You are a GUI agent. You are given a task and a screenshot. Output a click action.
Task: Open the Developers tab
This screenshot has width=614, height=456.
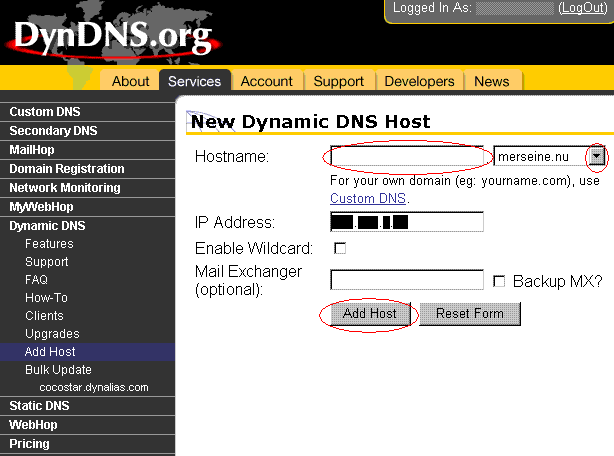419,82
